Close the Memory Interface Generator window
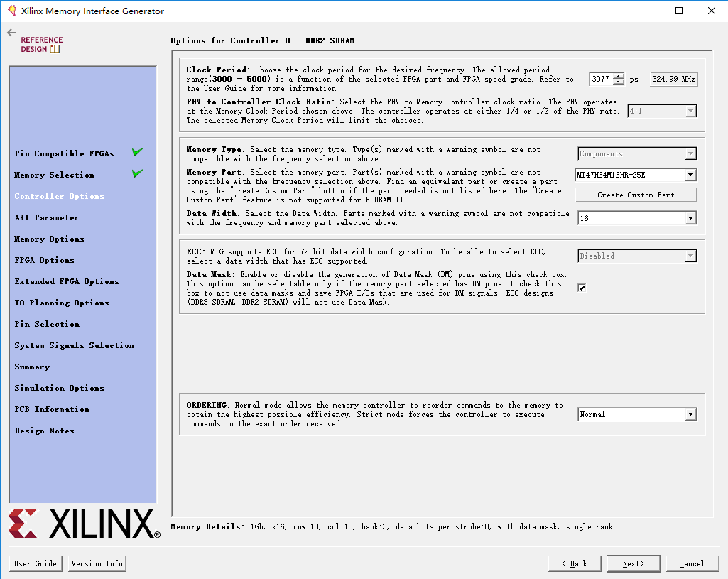Screen dimensions: 728x579 (x=711, y=11)
